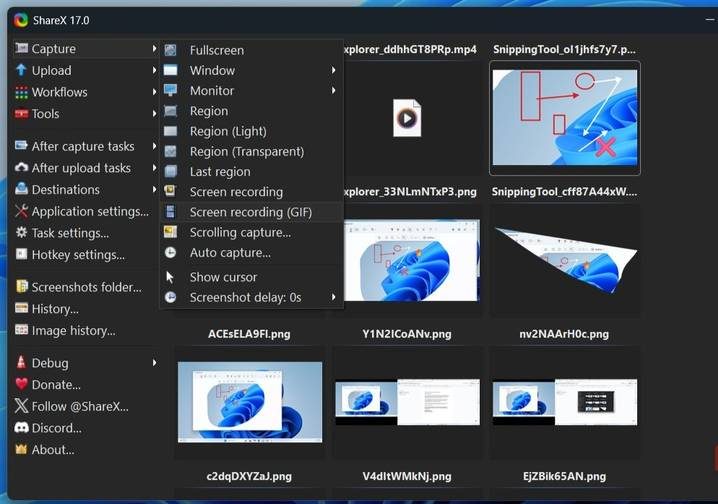Click the Discord logo icon

tap(21, 428)
